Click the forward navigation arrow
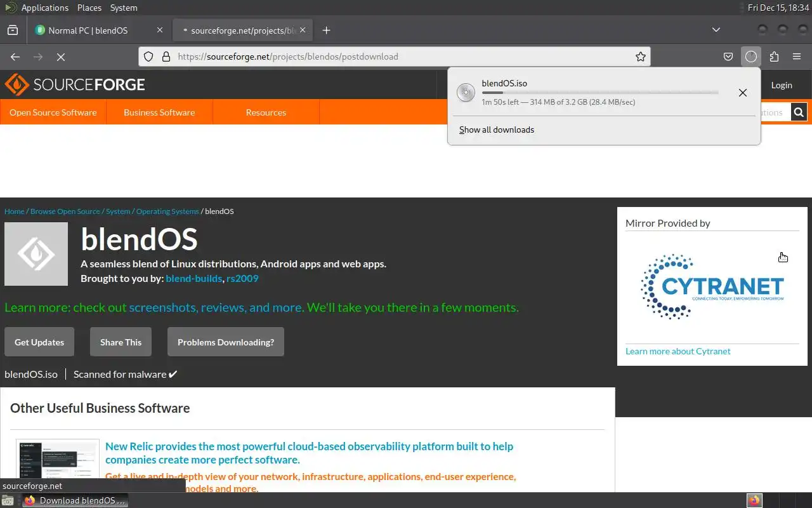 38,57
